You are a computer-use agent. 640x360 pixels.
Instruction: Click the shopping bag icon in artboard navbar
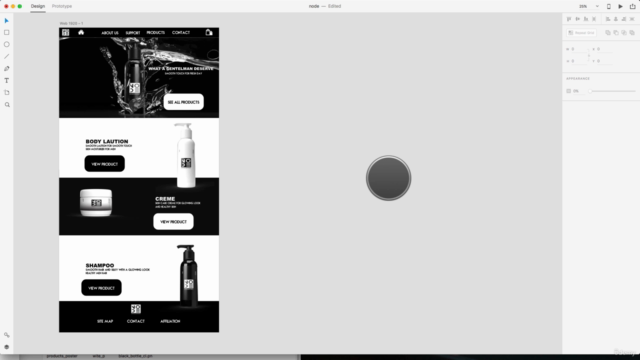(x=209, y=32)
